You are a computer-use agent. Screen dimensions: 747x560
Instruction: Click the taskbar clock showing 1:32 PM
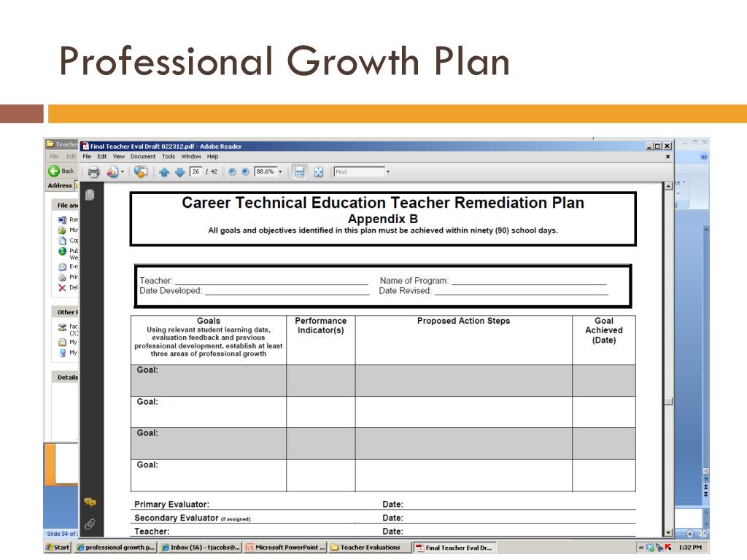click(690, 547)
